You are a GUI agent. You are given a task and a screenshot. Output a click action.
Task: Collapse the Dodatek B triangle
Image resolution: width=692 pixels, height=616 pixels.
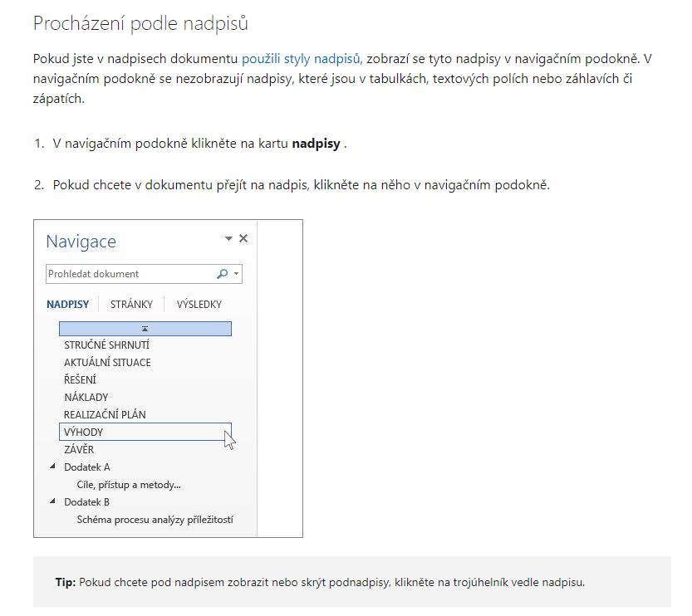coord(52,501)
